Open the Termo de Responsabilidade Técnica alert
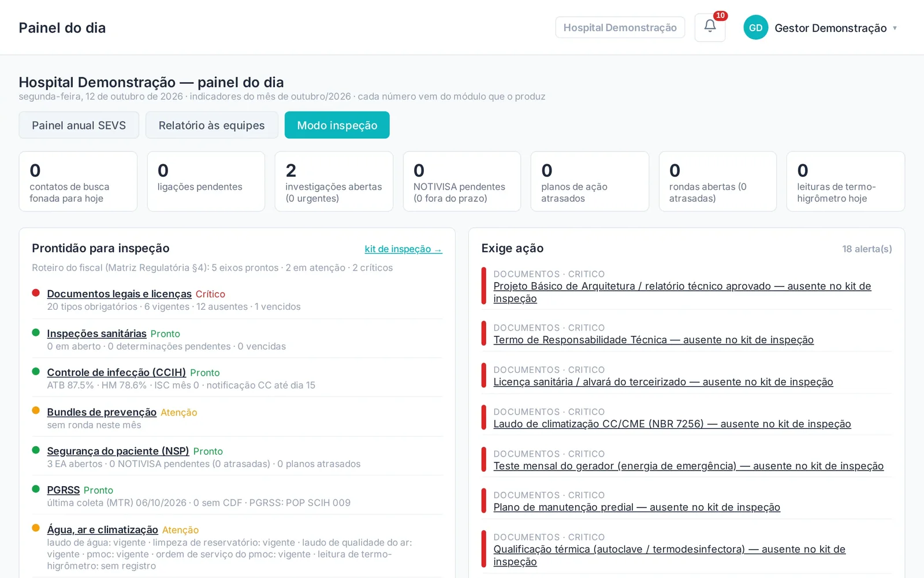Image resolution: width=924 pixels, height=578 pixels. point(653,340)
